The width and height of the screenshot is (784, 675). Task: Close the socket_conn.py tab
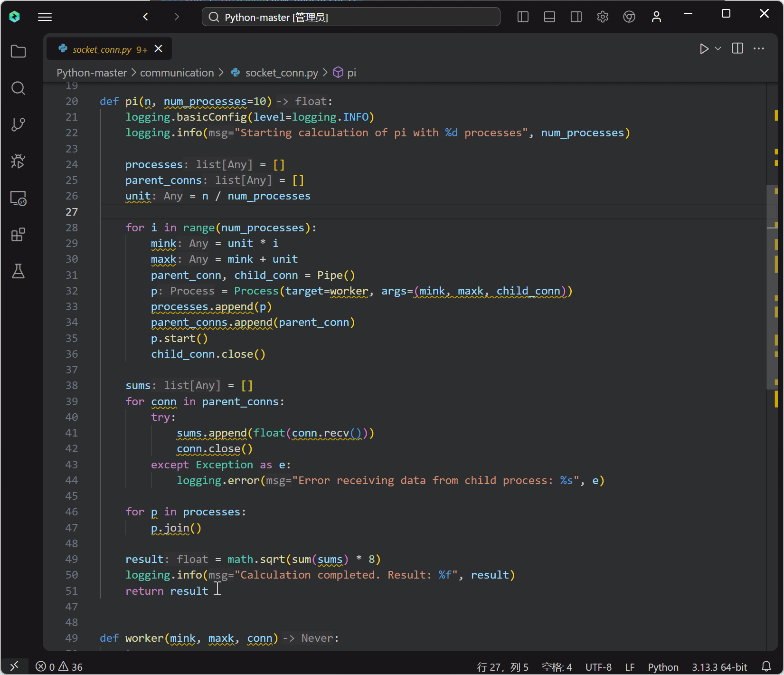[159, 49]
